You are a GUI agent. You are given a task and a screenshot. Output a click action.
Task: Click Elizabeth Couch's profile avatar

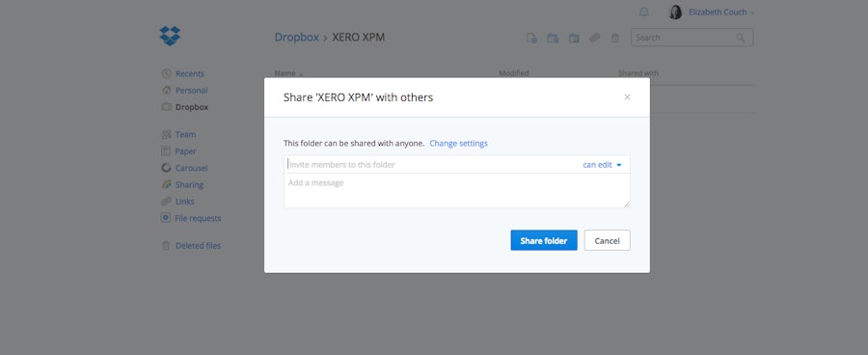(x=675, y=13)
